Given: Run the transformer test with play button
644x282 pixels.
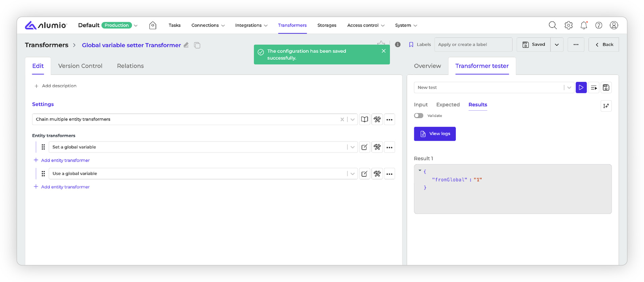Looking at the screenshot, I should tap(581, 88).
